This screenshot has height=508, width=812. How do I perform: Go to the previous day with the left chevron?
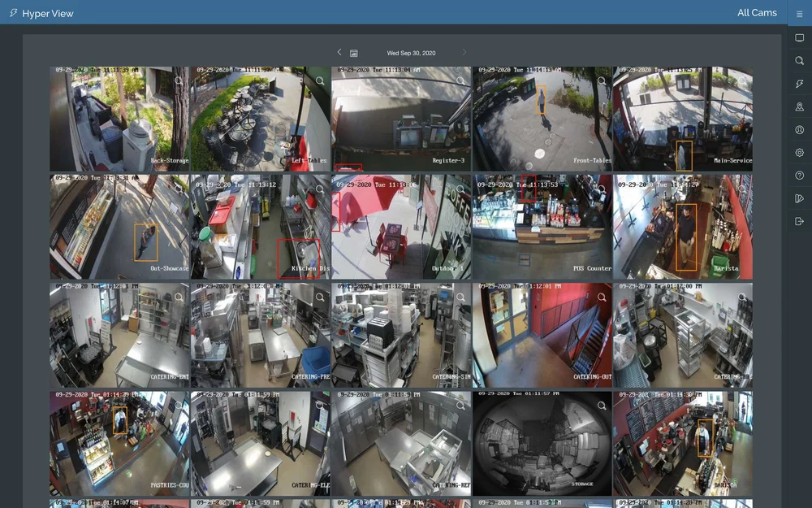point(339,52)
